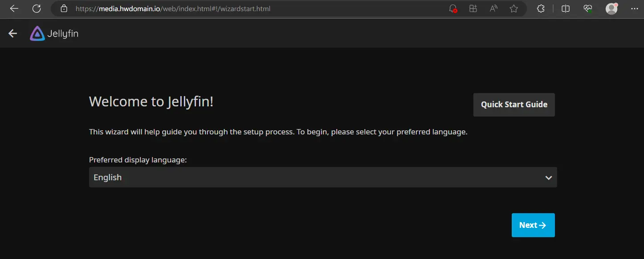644x259 pixels.
Task: Continue the wizard with the Next button
Action: point(533,225)
